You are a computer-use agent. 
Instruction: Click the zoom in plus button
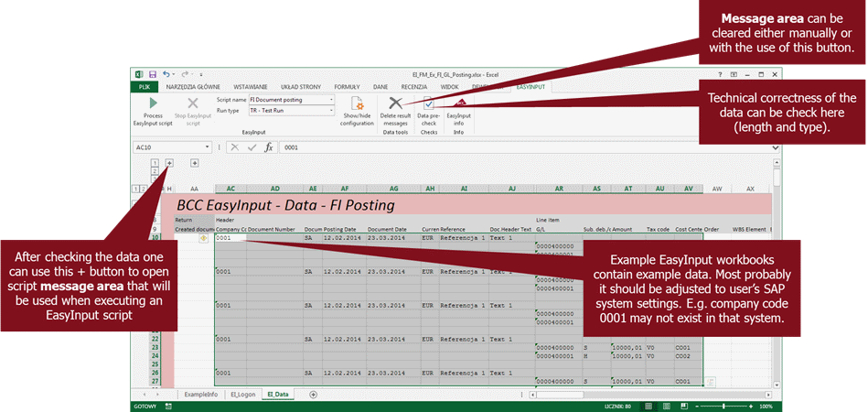751,407
